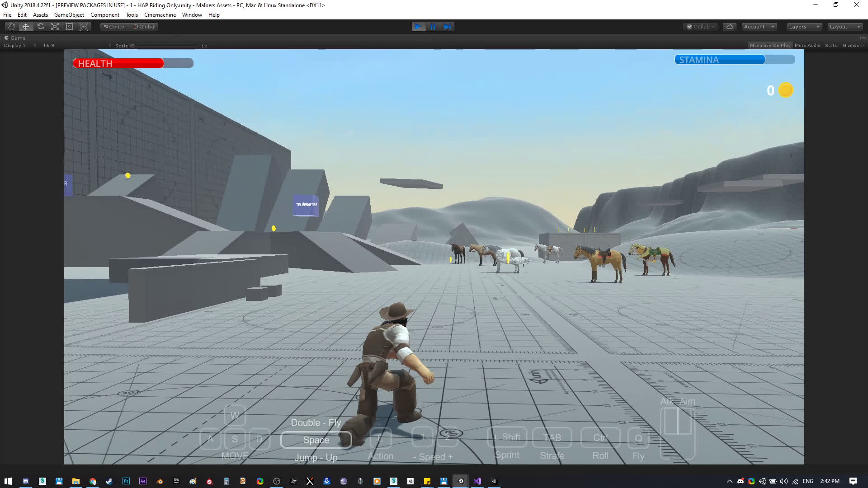Open the GameObject menu
The width and height of the screenshot is (868, 488).
[x=69, y=15]
